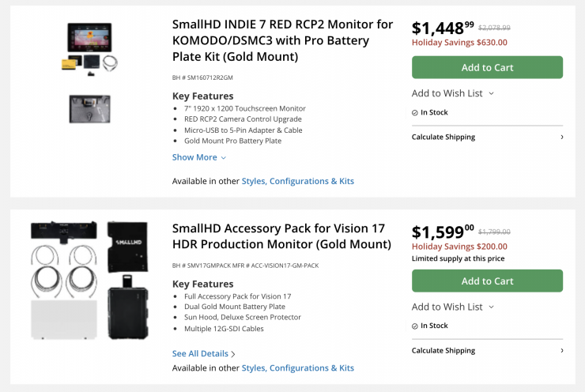Click In Stock checkmark icon for INDIE 7
Image resolution: width=585 pixels, height=392 pixels.
[x=415, y=113]
